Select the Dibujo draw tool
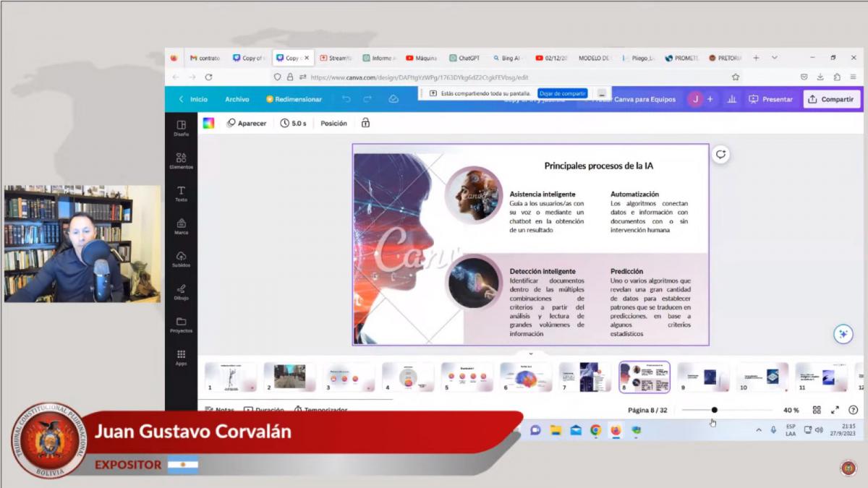The image size is (868, 488). point(181,291)
